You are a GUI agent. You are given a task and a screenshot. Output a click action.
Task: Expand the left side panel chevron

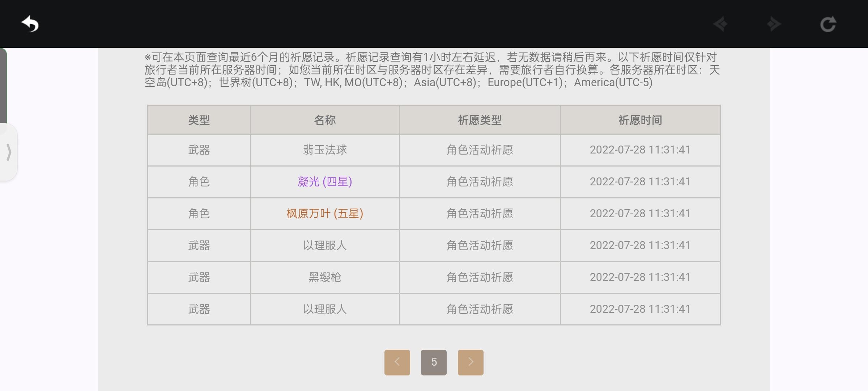click(9, 152)
